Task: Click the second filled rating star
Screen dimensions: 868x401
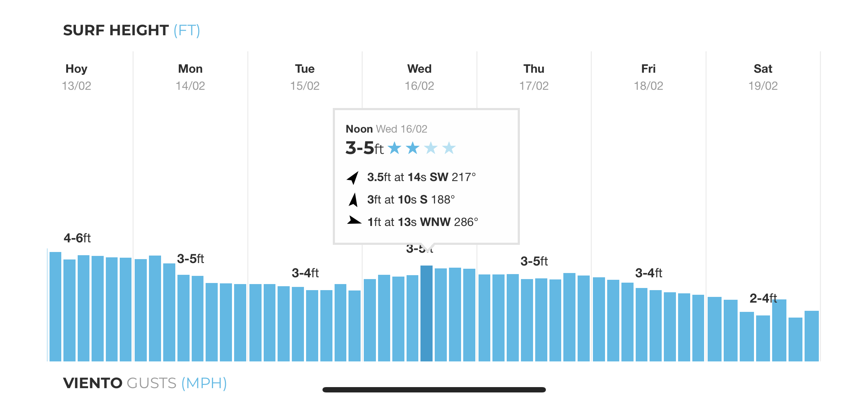Action: click(413, 148)
